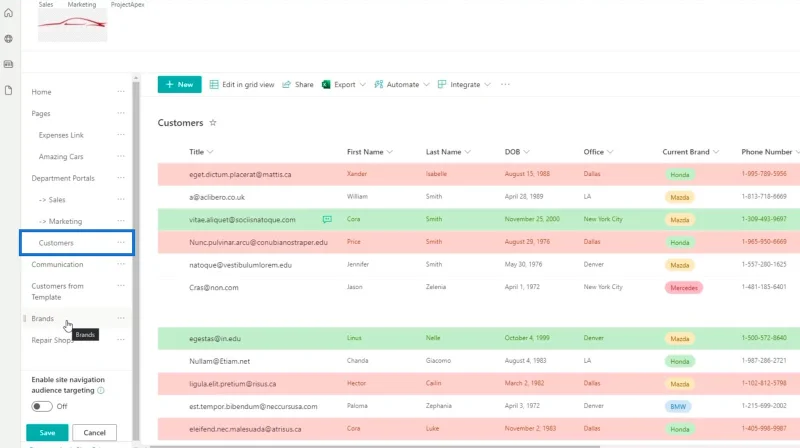
Task: Select Customers from Template in navigation
Action: tap(57, 291)
